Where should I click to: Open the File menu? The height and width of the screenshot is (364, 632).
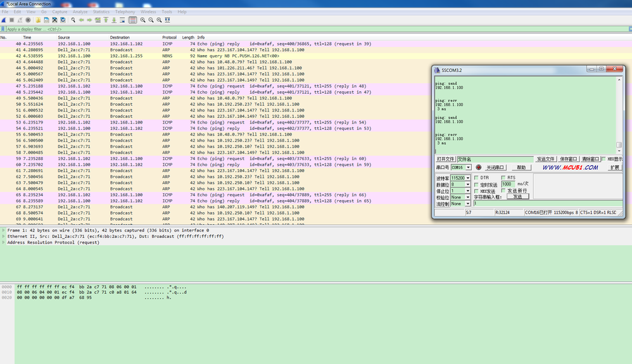click(x=5, y=11)
